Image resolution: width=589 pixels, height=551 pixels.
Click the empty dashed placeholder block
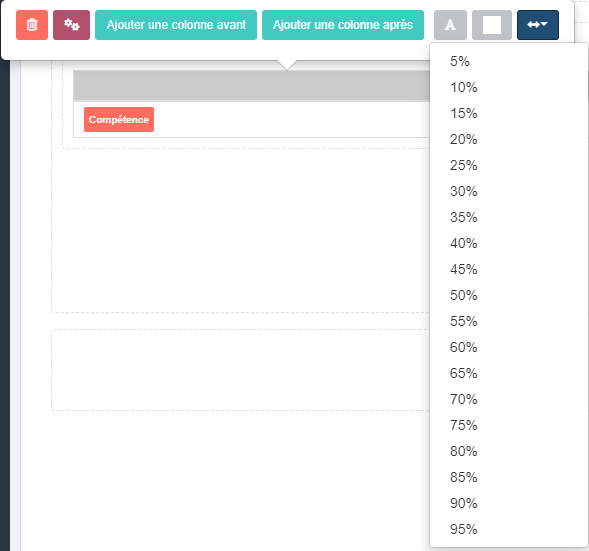point(240,370)
